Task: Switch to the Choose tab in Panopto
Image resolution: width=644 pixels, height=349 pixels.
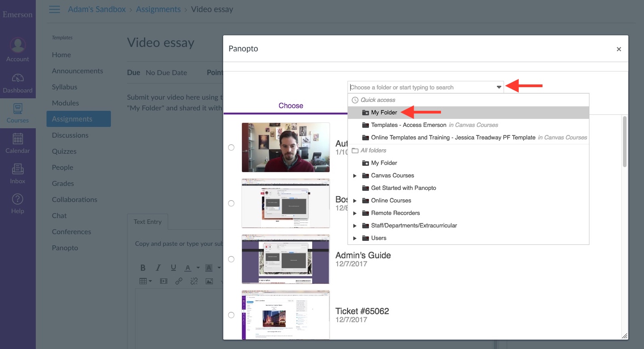Action: click(x=291, y=105)
